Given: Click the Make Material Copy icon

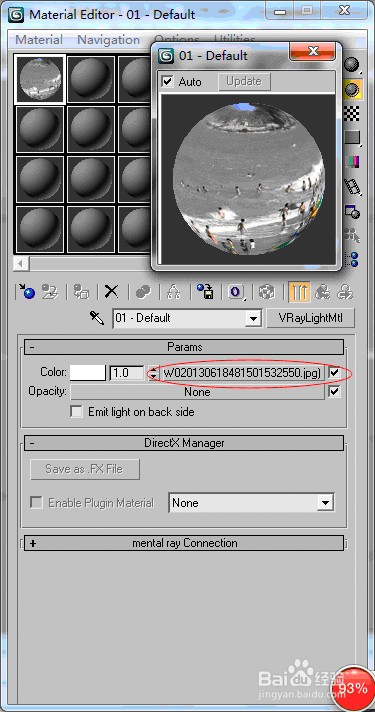Looking at the screenshot, I should pos(143,291).
